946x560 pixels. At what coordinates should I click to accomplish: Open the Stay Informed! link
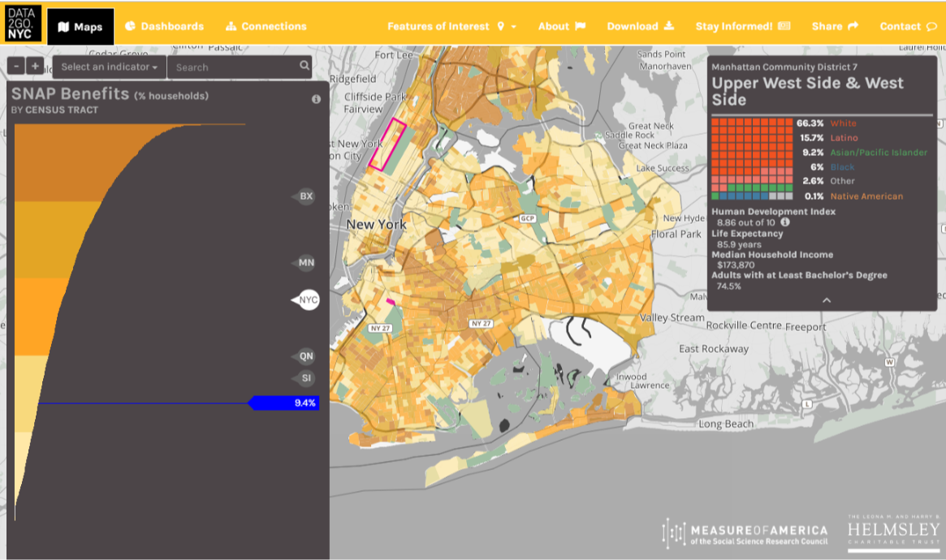pos(742,26)
